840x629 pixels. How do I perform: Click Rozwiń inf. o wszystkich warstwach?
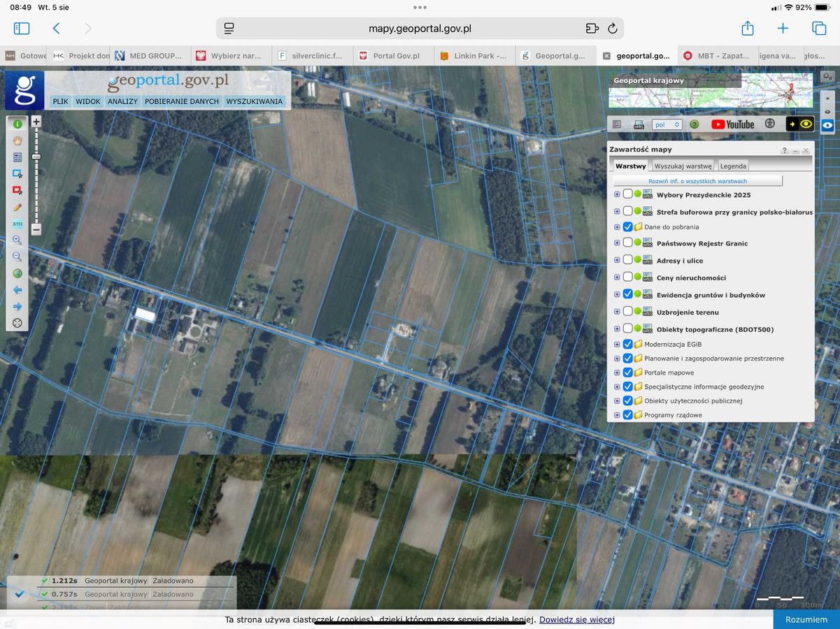[x=697, y=181]
